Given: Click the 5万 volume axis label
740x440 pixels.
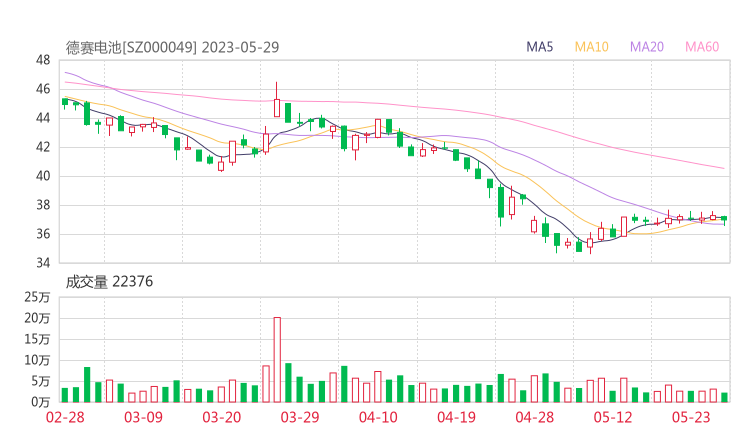Looking at the screenshot, I should (x=41, y=381).
